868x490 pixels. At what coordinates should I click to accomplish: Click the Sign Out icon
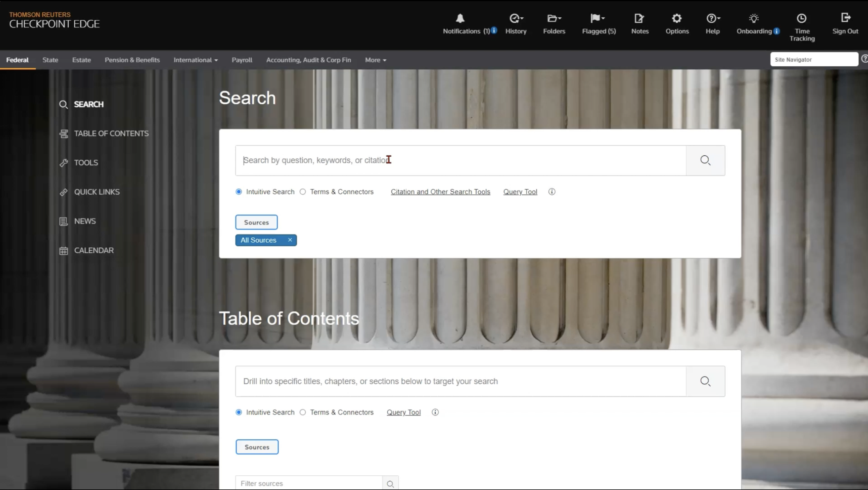[845, 18]
